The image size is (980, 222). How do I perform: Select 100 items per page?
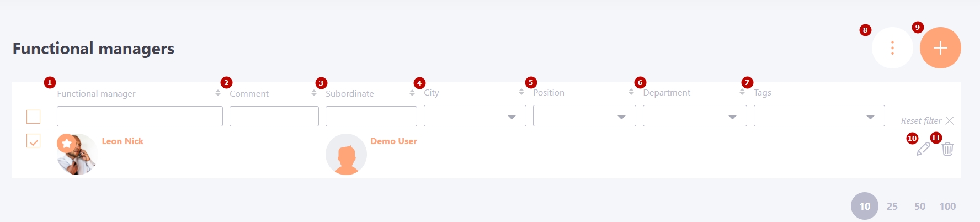947,206
